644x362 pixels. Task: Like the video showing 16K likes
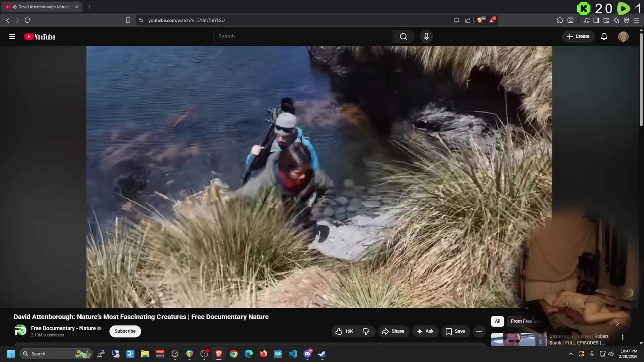tap(345, 331)
